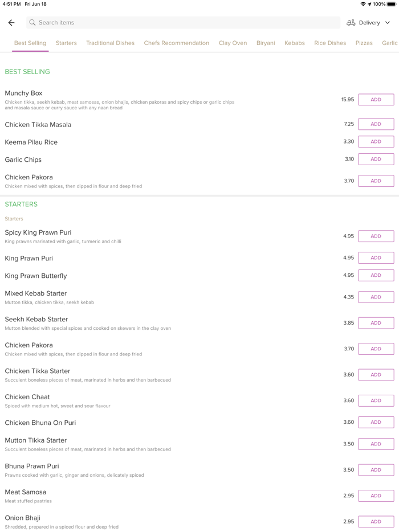Open the Keema Pilau Rice item

pos(31,142)
